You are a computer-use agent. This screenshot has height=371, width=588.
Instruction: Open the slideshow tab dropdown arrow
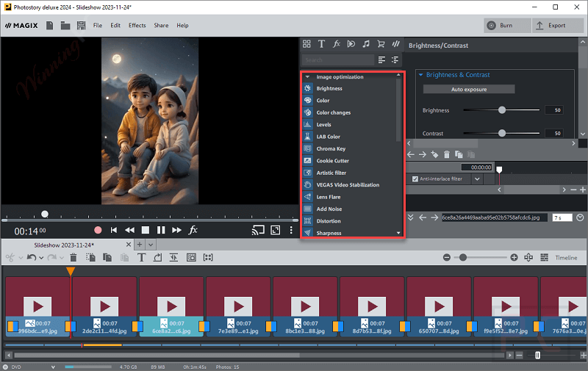coord(151,245)
